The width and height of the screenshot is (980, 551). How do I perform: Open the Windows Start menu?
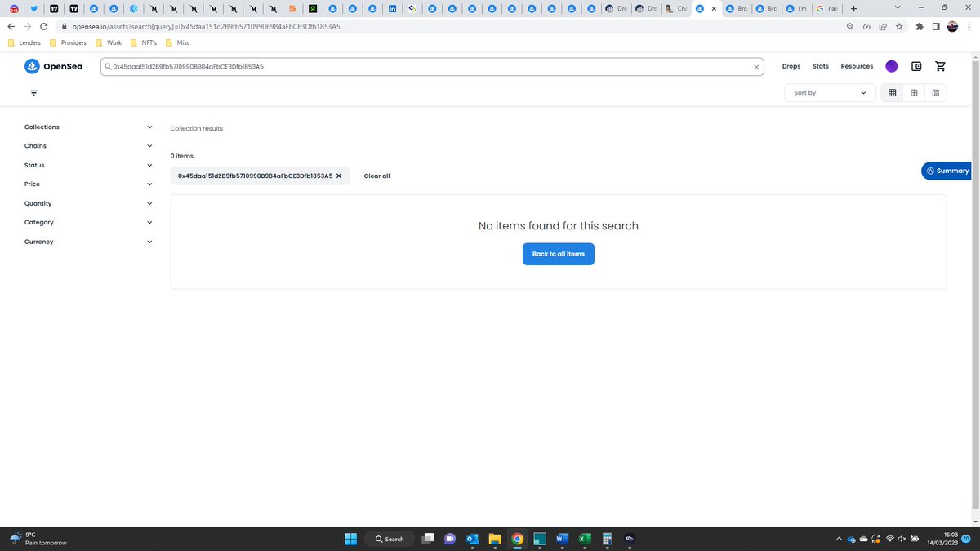[351, 539]
